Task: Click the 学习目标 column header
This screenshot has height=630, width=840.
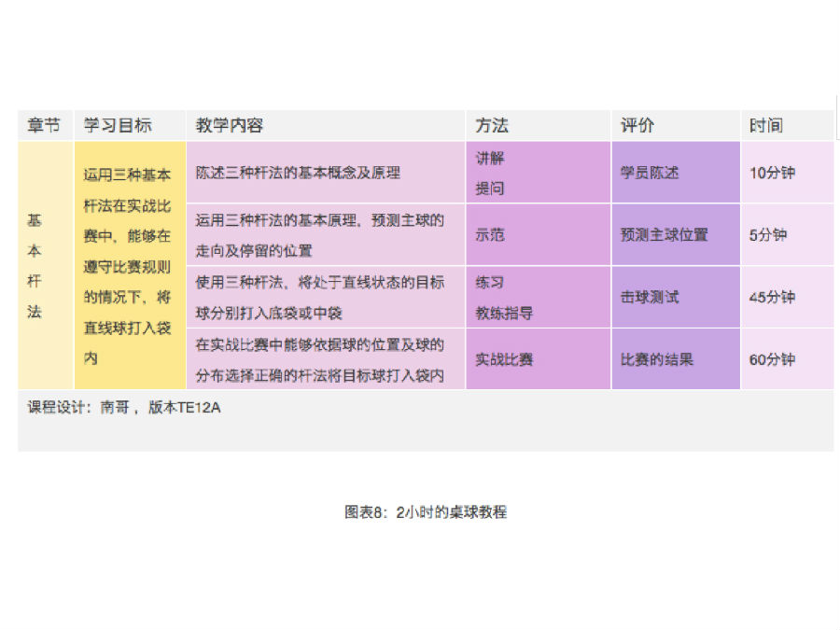Action: [x=130, y=125]
